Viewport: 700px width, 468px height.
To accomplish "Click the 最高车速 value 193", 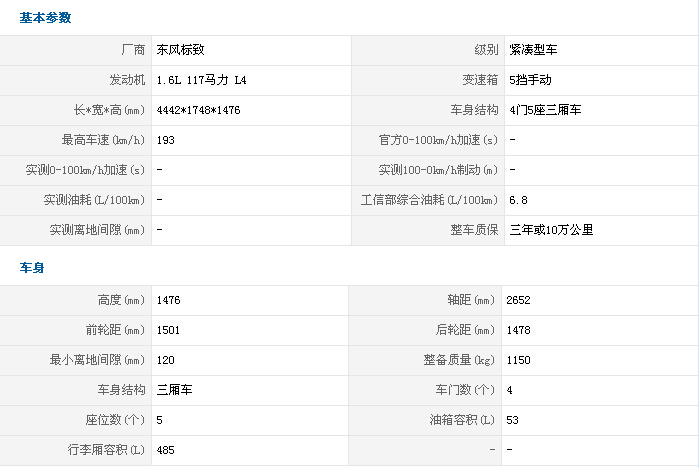I will coord(166,140).
